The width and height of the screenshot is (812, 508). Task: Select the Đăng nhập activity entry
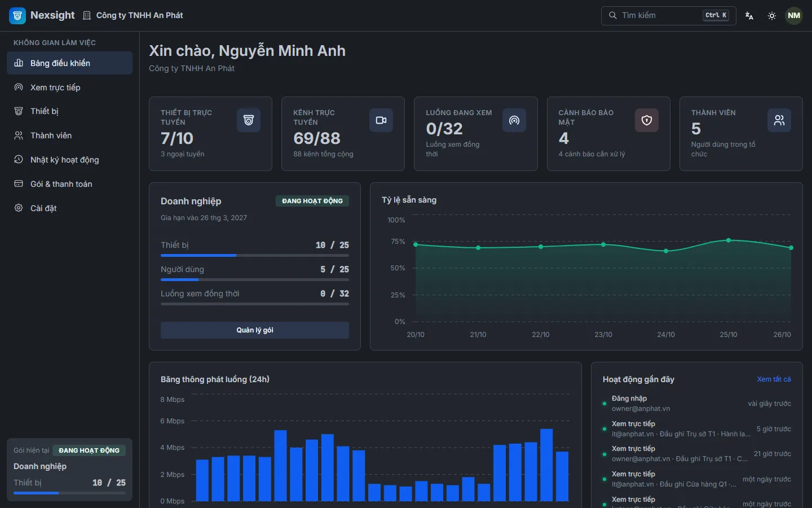(697, 404)
